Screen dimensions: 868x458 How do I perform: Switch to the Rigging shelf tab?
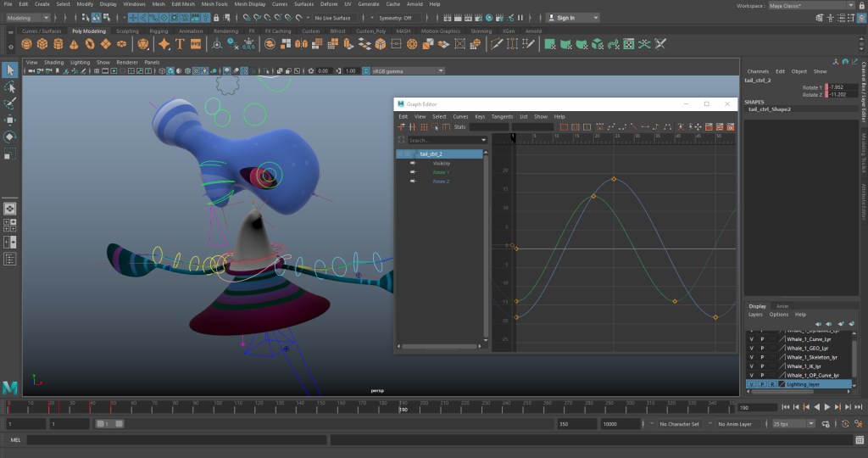(159, 31)
